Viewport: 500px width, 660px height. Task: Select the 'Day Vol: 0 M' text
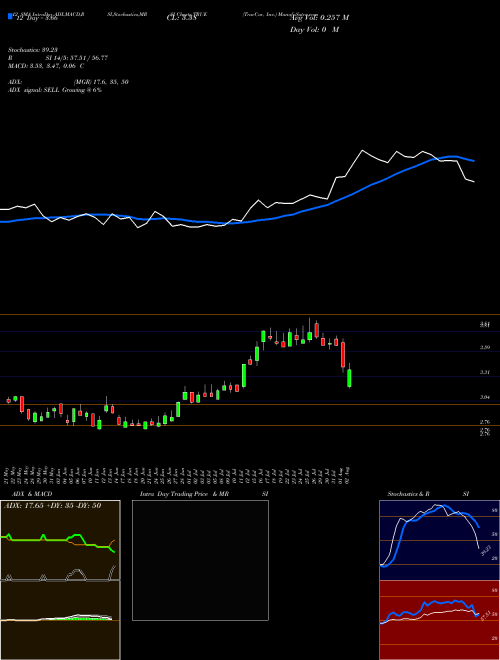tap(314, 29)
